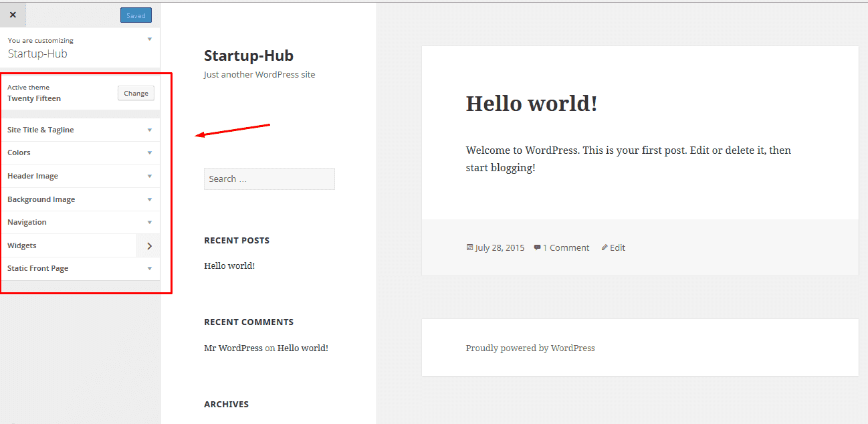Viewport: 868px width, 424px height.
Task: Expand the Site Title & Tagline section
Action: [x=80, y=130]
